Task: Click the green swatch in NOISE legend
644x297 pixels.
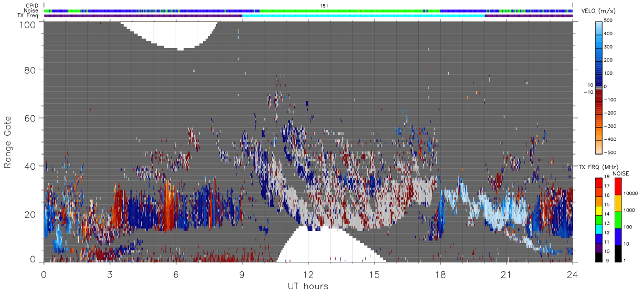Action: click(617, 220)
